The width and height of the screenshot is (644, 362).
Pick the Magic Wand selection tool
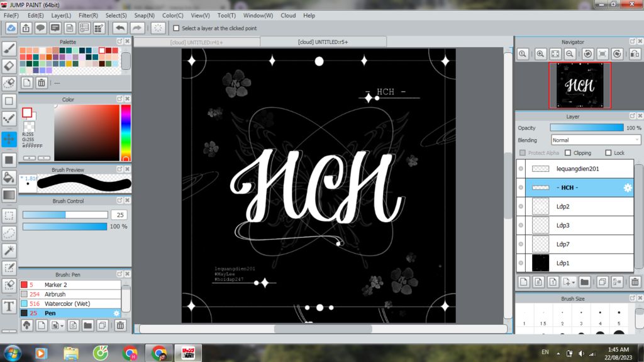coord(9,251)
